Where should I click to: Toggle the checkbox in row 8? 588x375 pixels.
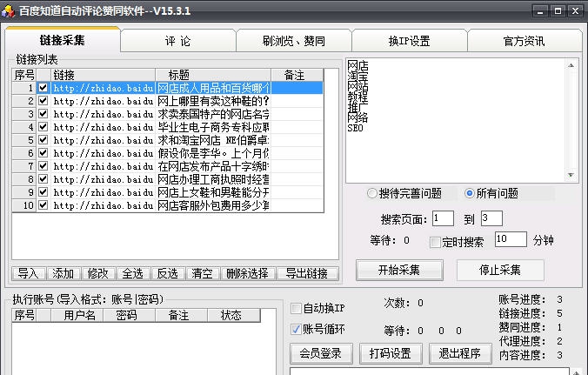point(43,179)
